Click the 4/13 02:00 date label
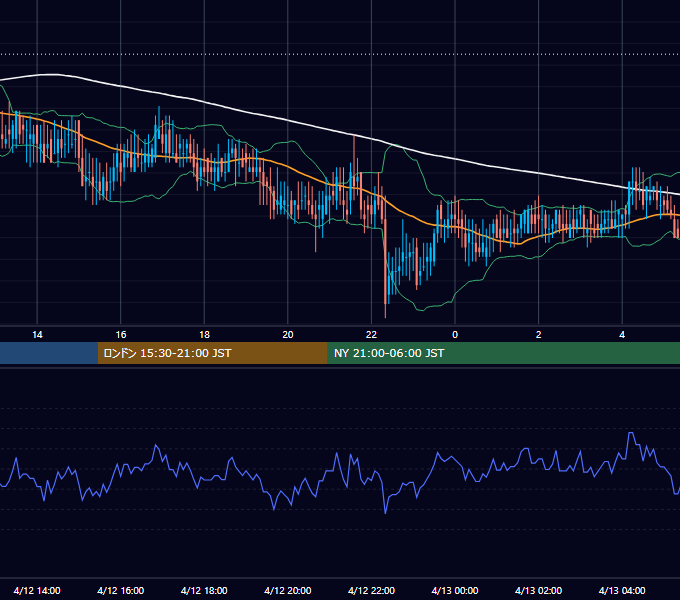Viewport: 680px width, 600px height. point(538,590)
